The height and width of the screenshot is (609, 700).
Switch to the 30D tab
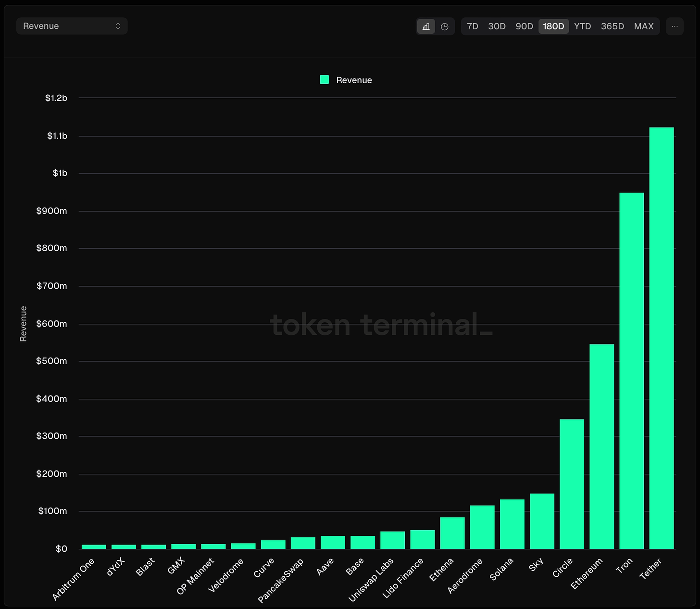pos(497,26)
